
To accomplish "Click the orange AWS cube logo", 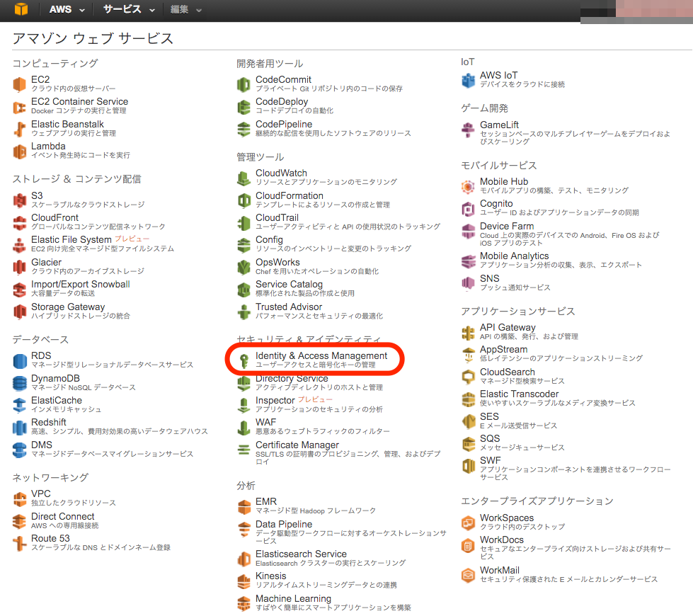I will pyautogui.click(x=18, y=10).
